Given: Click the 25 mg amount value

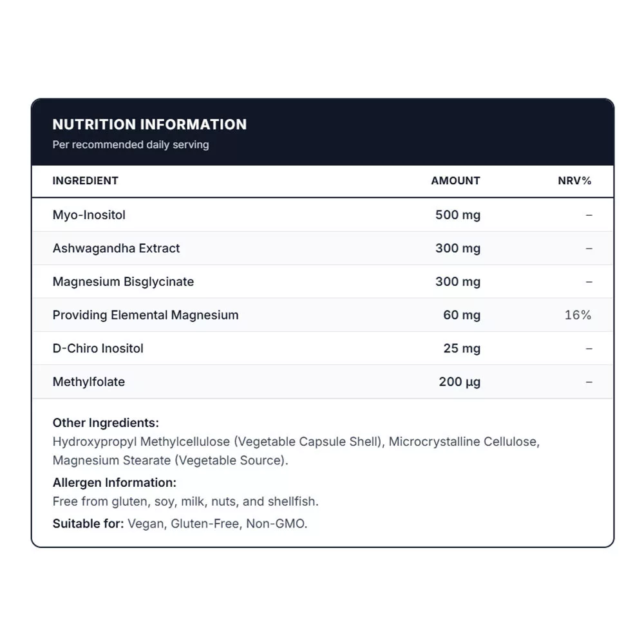Looking at the screenshot, I should (462, 348).
